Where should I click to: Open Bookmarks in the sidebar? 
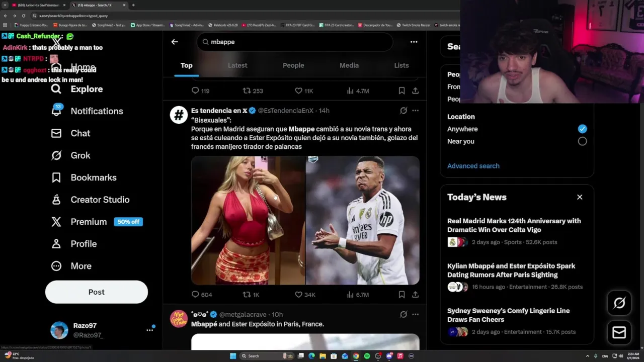tap(84, 177)
